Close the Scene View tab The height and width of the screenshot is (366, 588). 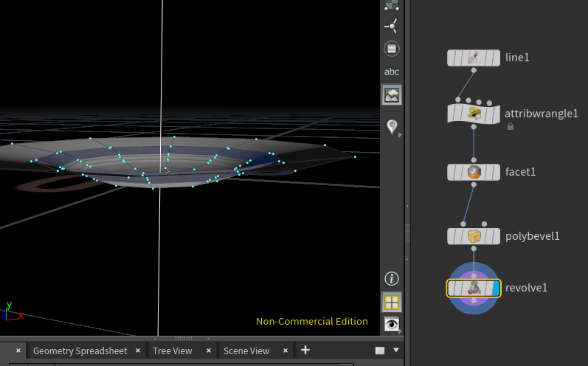pyautogui.click(x=286, y=351)
